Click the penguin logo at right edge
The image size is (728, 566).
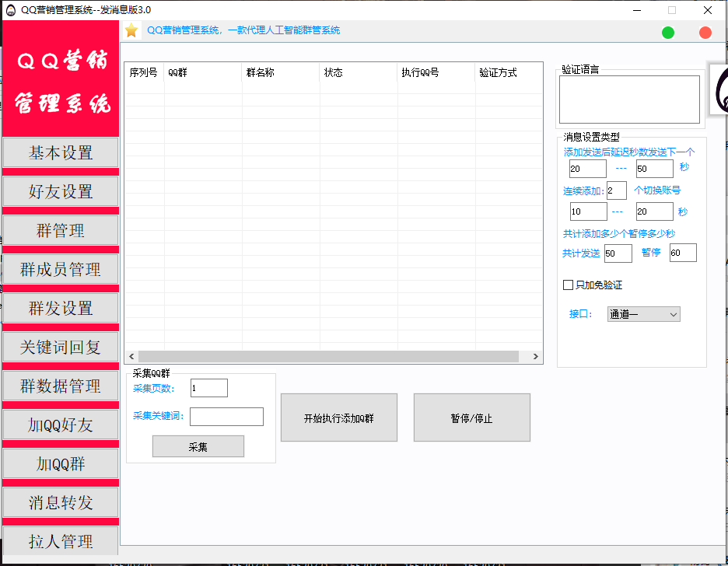(720, 89)
